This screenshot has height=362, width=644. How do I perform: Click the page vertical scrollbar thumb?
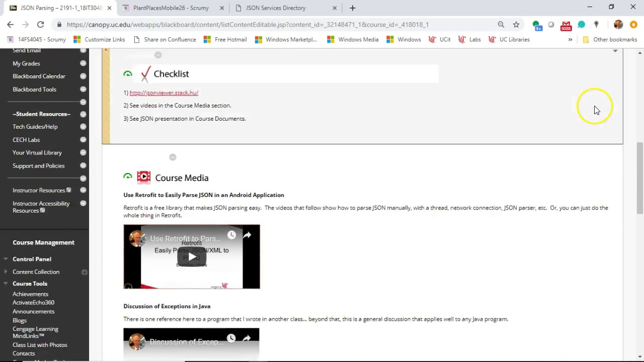tap(640, 178)
